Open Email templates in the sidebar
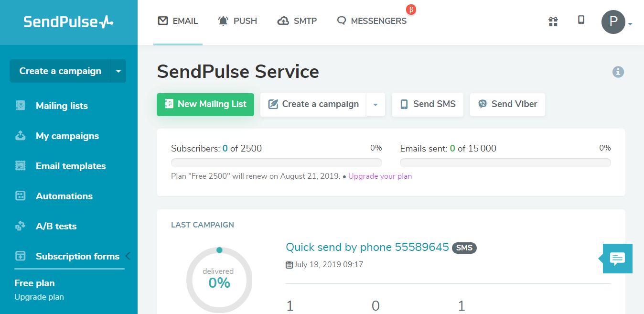The image size is (644, 314). point(71,166)
